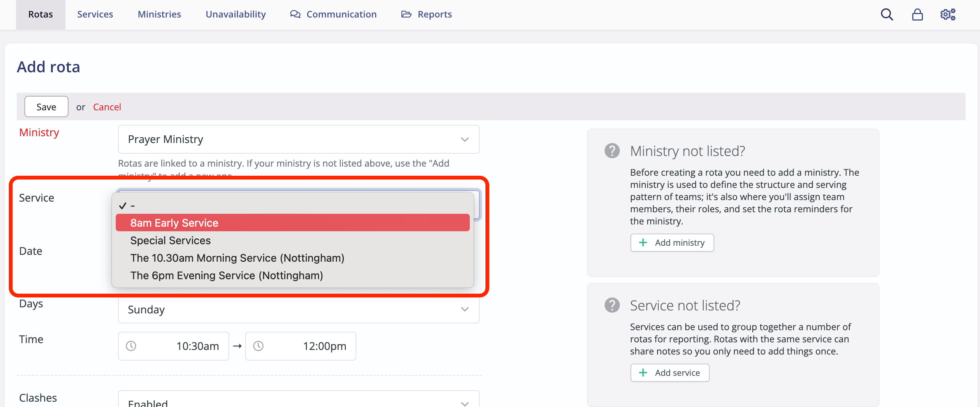This screenshot has height=407, width=980.
Task: Open the Unavailability section
Action: [x=235, y=14]
